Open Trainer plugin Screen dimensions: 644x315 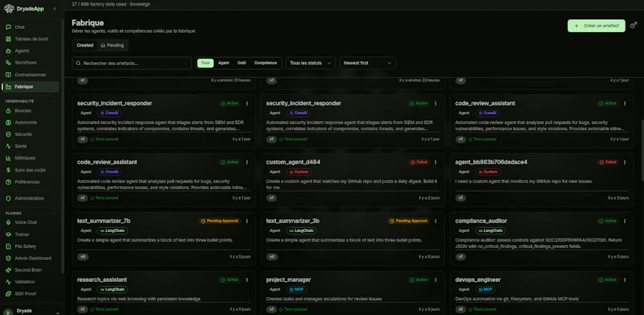click(31, 234)
